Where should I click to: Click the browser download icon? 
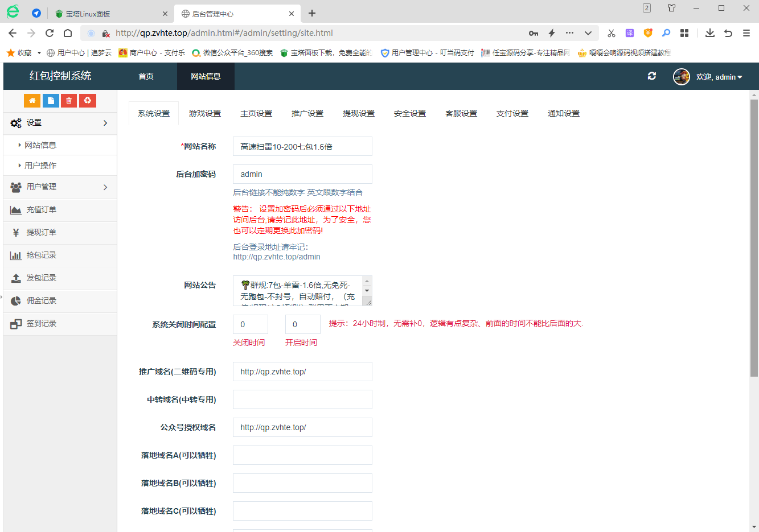[709, 33]
